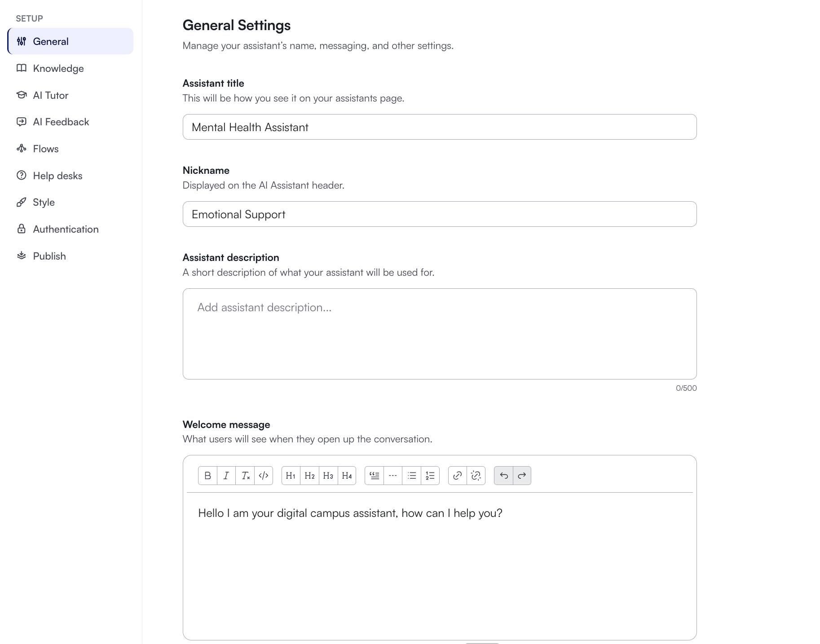Remove link with the unlink icon
Viewport: 820px width, 644px height.
(476, 476)
